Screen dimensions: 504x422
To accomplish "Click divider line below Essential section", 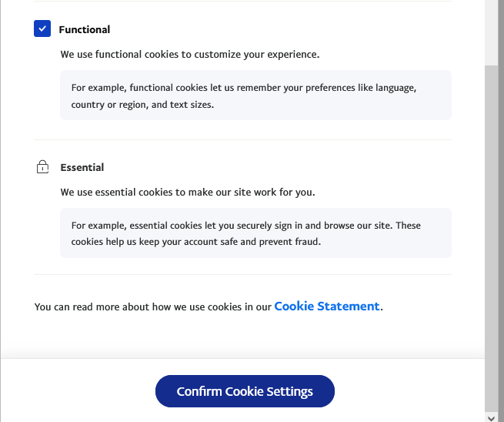I will click(x=242, y=274).
